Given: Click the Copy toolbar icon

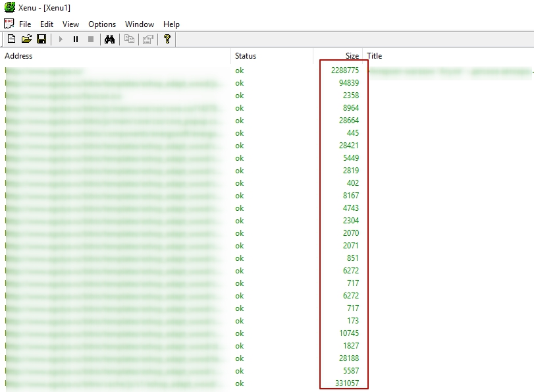Looking at the screenshot, I should click(x=129, y=40).
